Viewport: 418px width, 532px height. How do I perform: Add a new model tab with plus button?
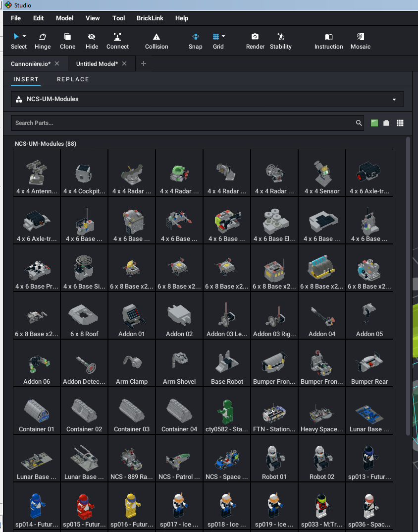tap(144, 63)
